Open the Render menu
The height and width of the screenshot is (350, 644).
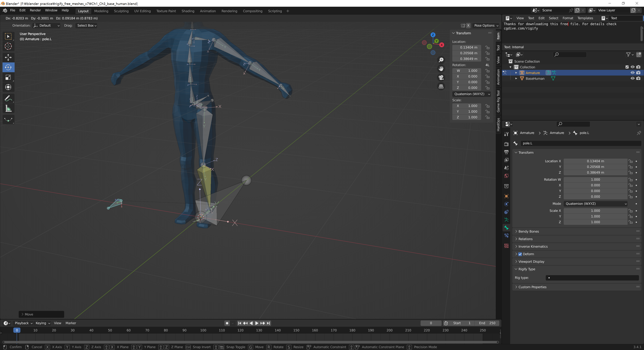click(x=35, y=10)
